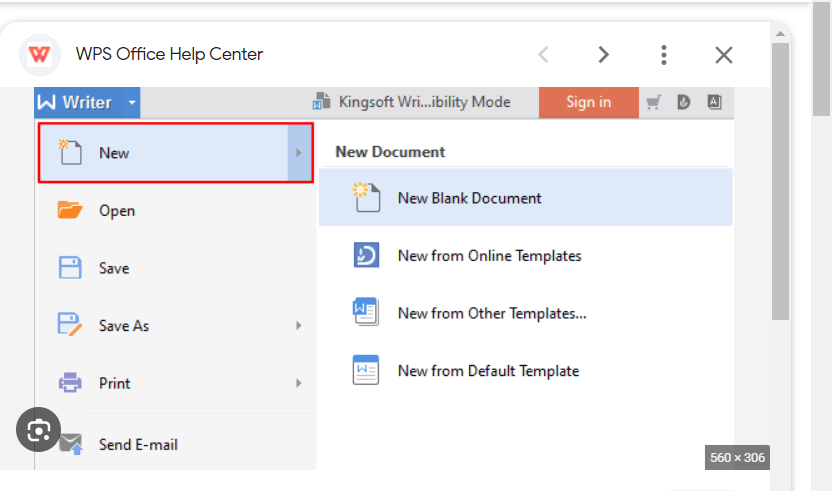Select the New menu item
The image size is (832, 491).
pos(176,153)
